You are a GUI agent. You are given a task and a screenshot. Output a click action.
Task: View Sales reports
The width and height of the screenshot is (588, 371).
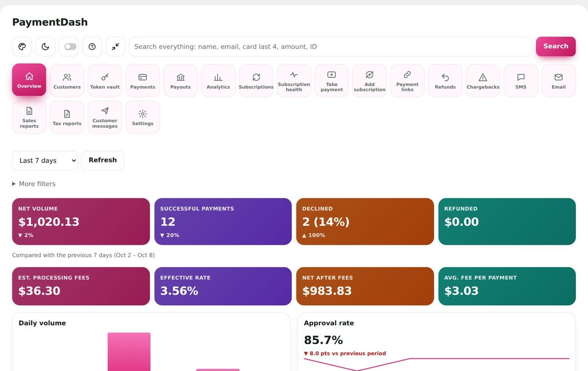pyautogui.click(x=29, y=117)
